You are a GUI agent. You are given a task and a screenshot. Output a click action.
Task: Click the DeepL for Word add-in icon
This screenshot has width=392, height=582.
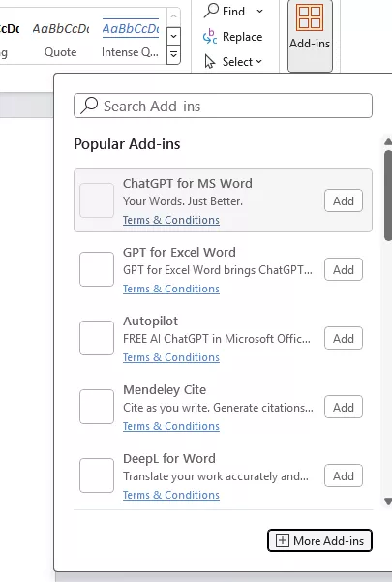tap(97, 475)
